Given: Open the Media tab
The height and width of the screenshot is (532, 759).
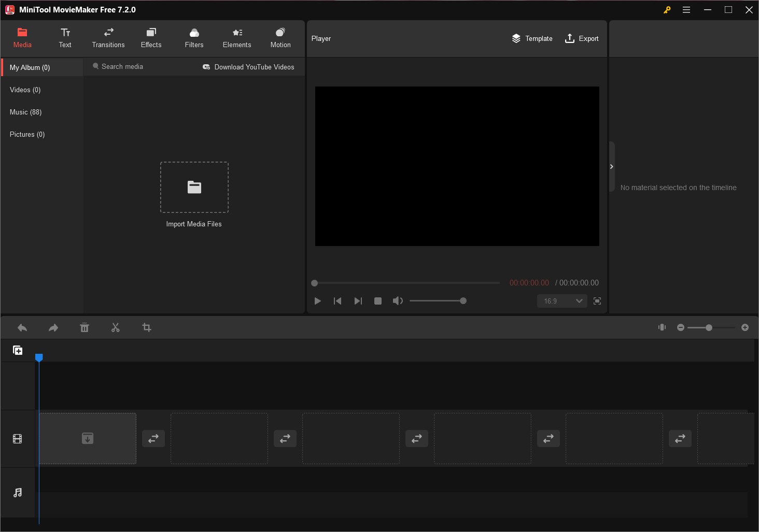Looking at the screenshot, I should pyautogui.click(x=22, y=38).
